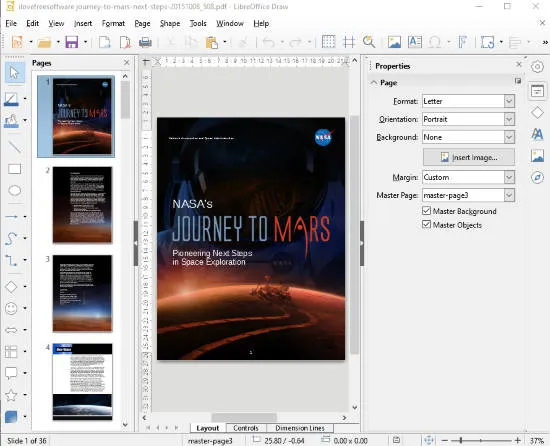Click the zoom in plus button
The height and width of the screenshot is (446, 550).
(518, 440)
